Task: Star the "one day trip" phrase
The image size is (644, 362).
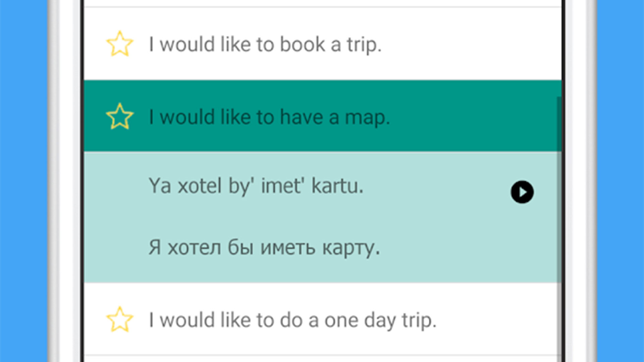Action: (x=119, y=319)
